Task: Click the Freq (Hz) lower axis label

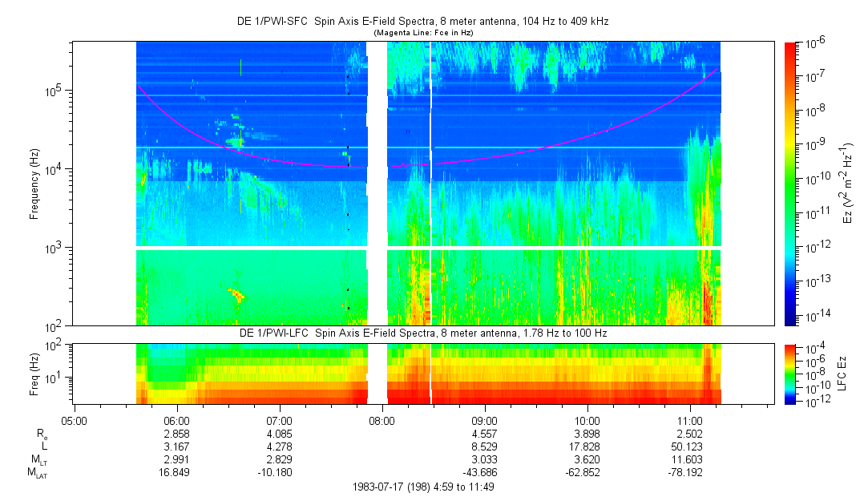Action: point(34,374)
